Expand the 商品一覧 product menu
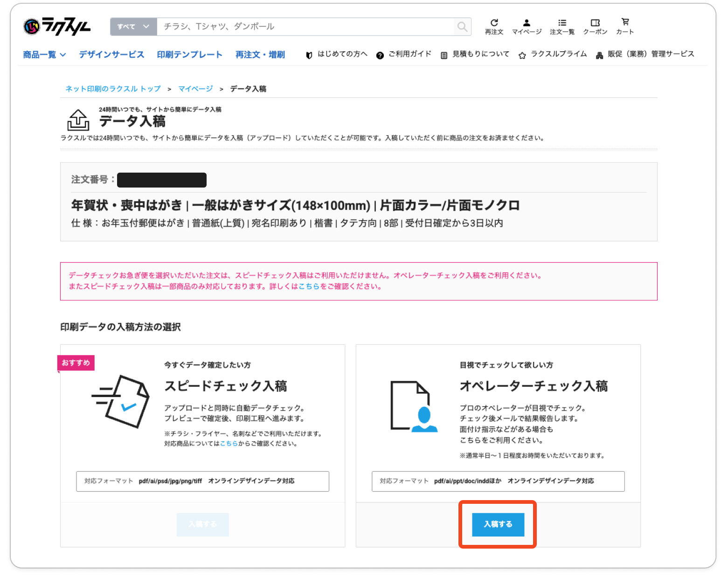The image size is (728, 578). point(44,55)
